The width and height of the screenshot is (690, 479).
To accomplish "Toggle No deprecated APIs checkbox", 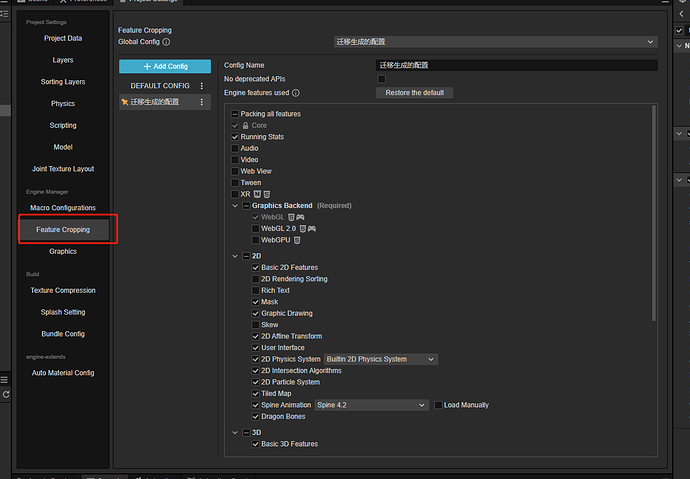I will (x=382, y=79).
